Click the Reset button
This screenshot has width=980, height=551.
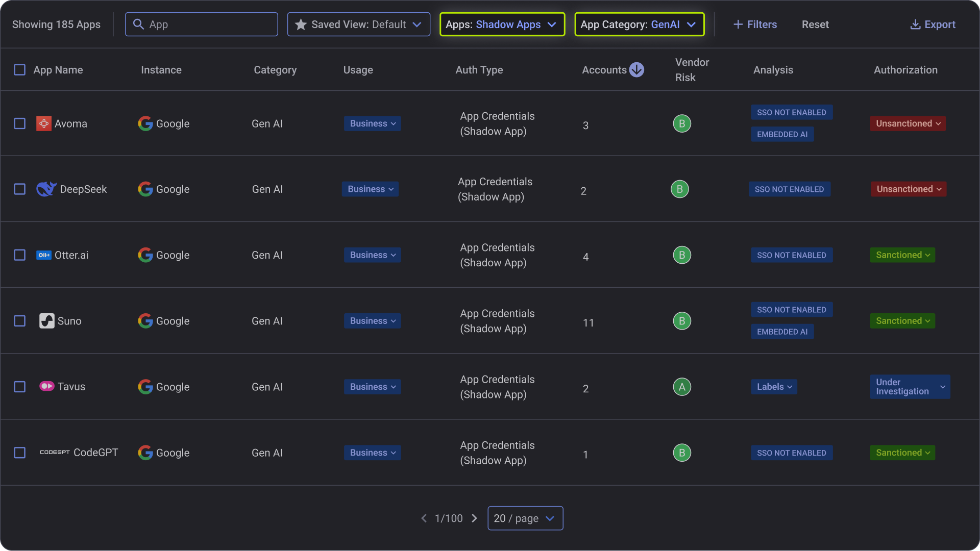[x=815, y=24]
